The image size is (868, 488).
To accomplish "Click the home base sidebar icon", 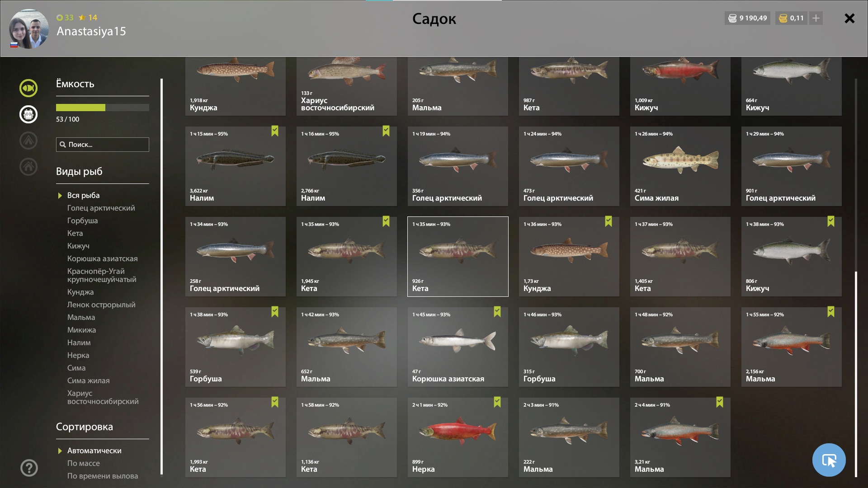I will point(28,167).
